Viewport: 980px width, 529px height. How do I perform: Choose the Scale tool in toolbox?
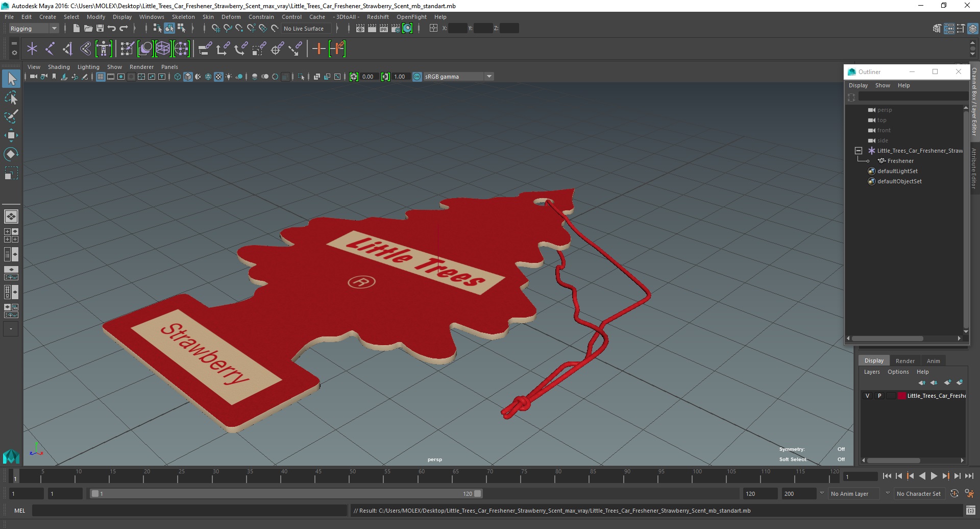click(11, 173)
